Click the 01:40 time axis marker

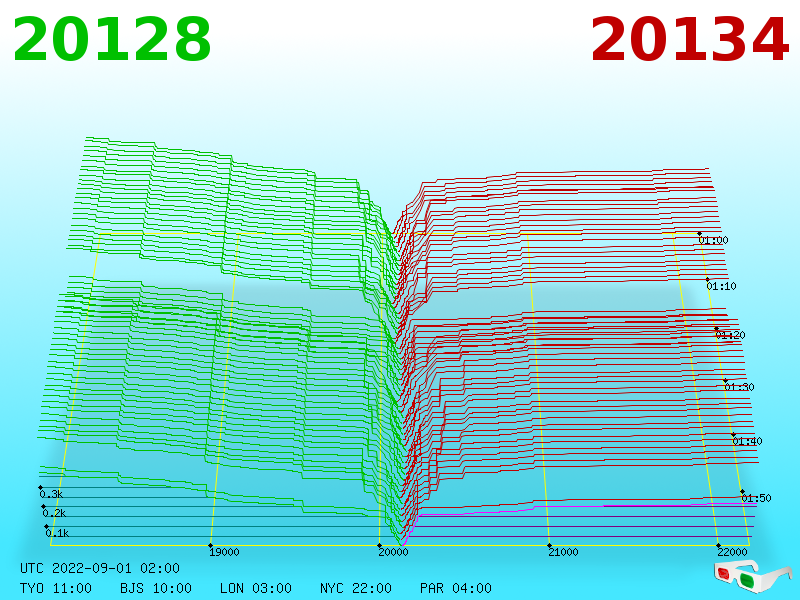pyautogui.click(x=747, y=441)
